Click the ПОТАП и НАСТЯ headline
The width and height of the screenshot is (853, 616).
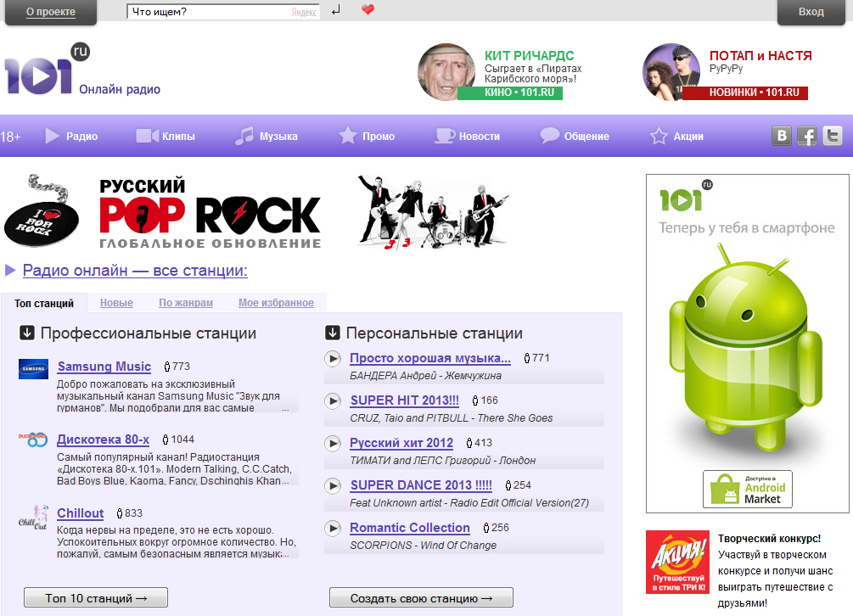point(760,55)
